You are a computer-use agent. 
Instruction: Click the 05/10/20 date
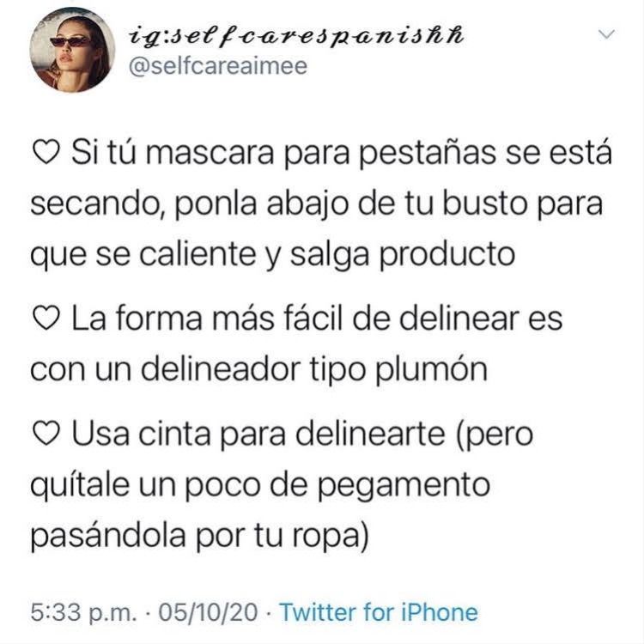(209, 612)
